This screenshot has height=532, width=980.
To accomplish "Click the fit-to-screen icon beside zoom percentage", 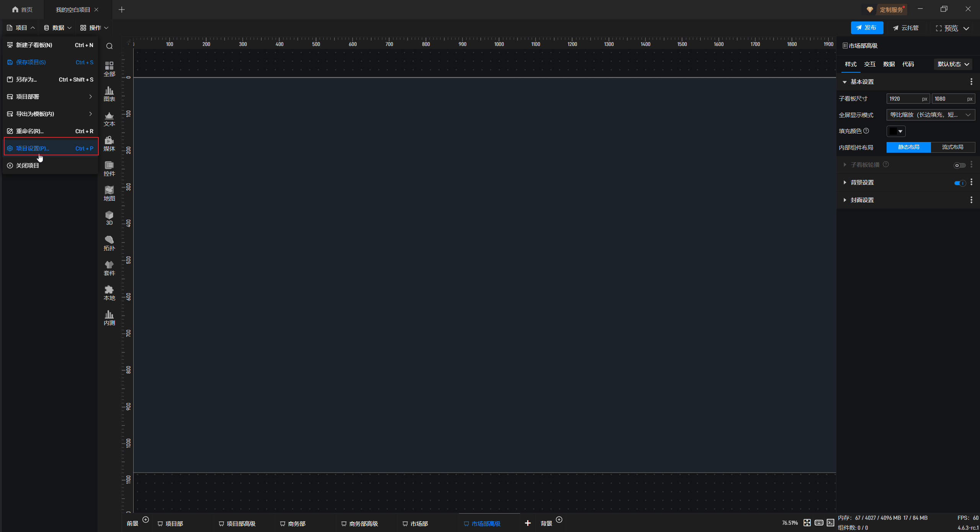I will (807, 523).
